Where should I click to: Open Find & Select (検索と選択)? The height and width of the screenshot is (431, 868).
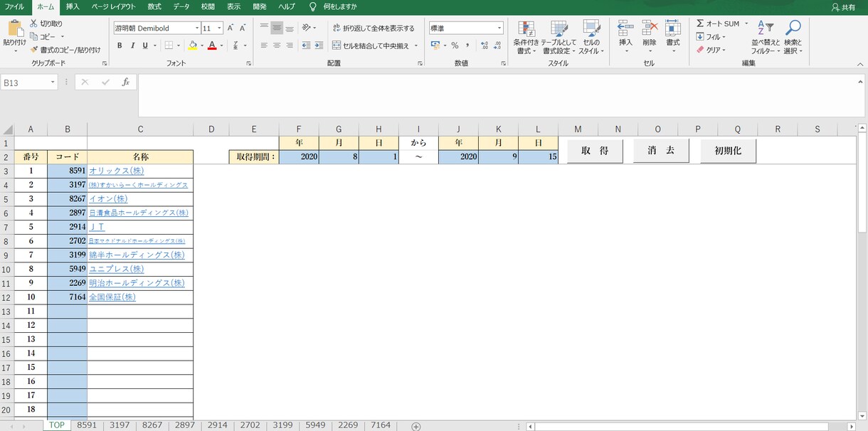point(793,38)
